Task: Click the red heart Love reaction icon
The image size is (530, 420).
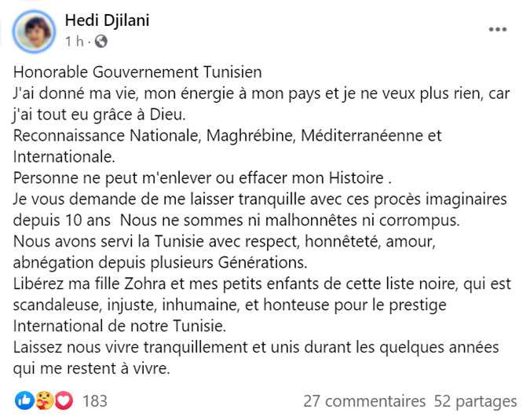Action: (x=64, y=400)
